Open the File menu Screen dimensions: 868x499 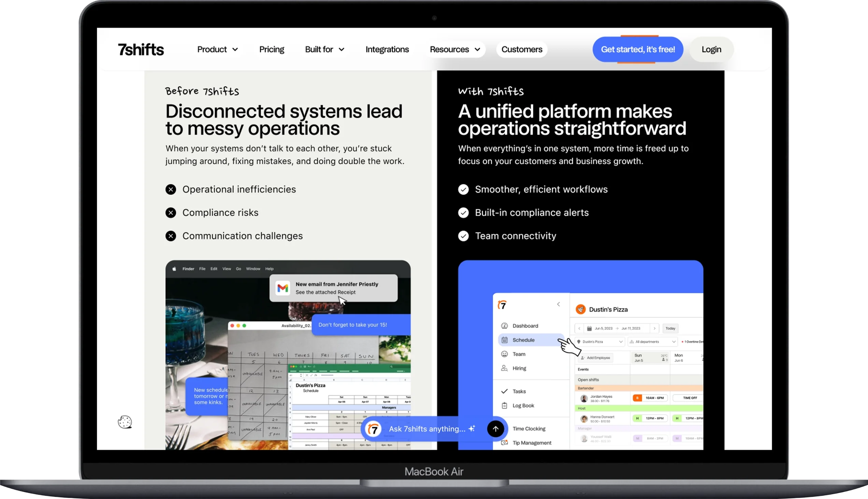click(202, 269)
